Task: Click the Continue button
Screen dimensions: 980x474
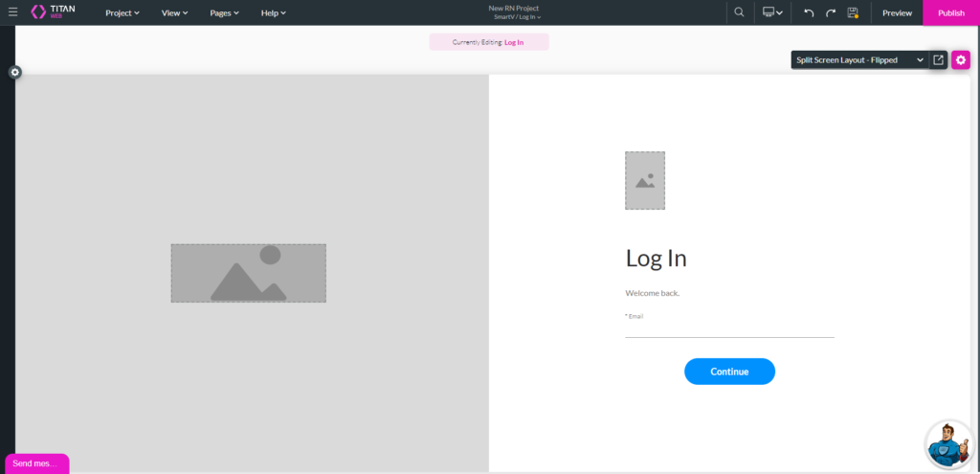Action: pos(729,372)
